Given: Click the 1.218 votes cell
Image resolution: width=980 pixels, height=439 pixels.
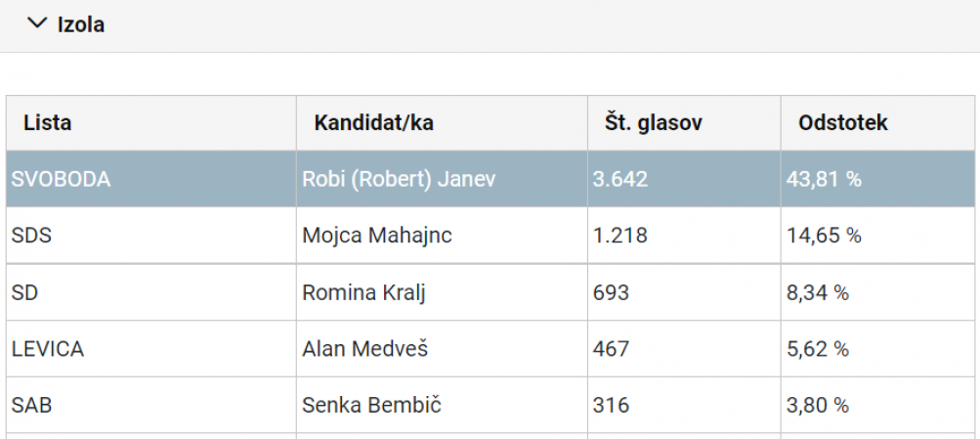Looking at the screenshot, I should point(684,236).
